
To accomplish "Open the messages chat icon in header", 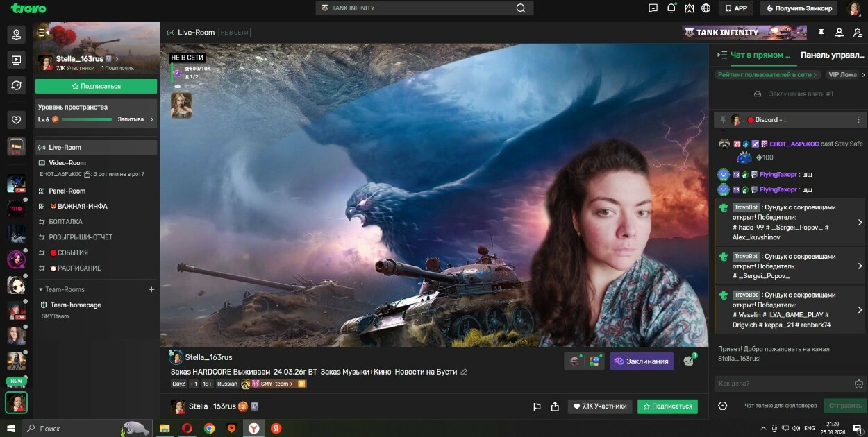I will (653, 8).
